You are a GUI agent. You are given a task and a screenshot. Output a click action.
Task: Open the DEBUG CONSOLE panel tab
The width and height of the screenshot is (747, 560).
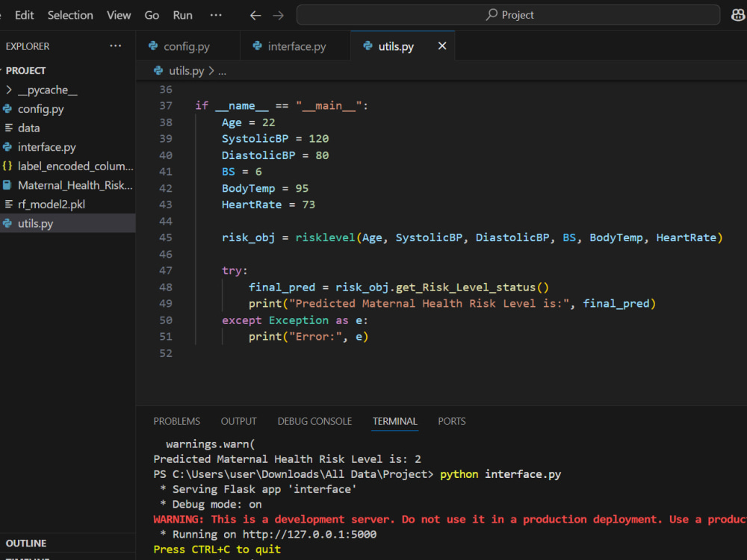point(314,421)
